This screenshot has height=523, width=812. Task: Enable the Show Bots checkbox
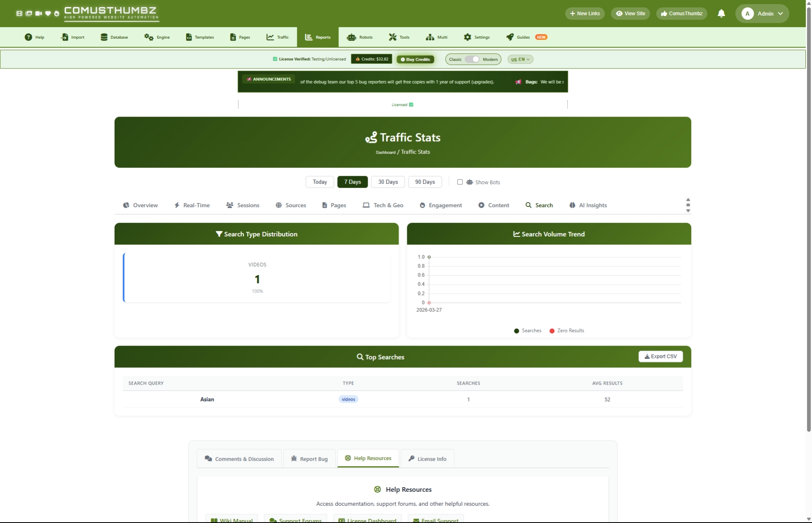460,182
